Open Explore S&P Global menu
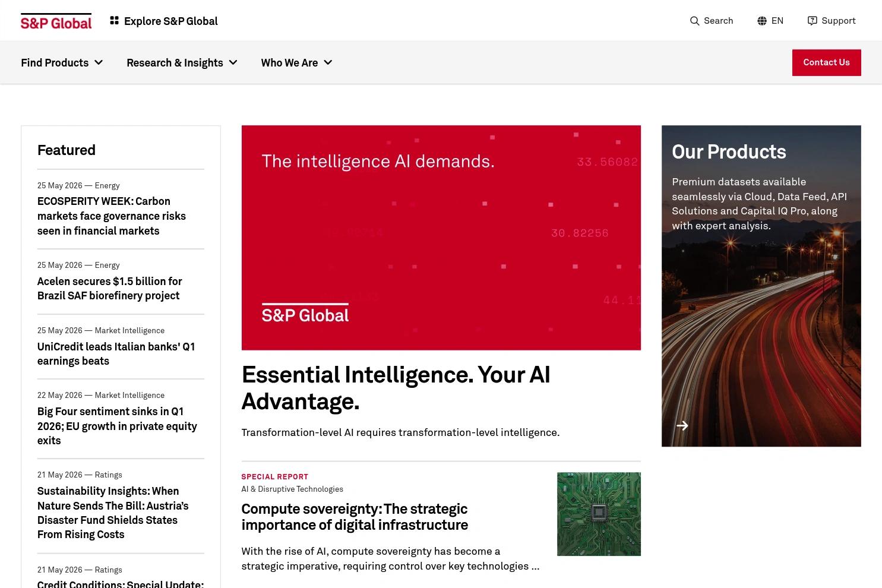 pyautogui.click(x=164, y=21)
